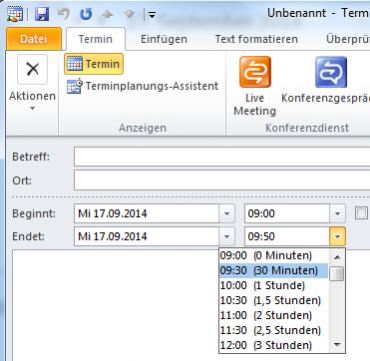Open the Live Meeting orange icon

(x=255, y=72)
